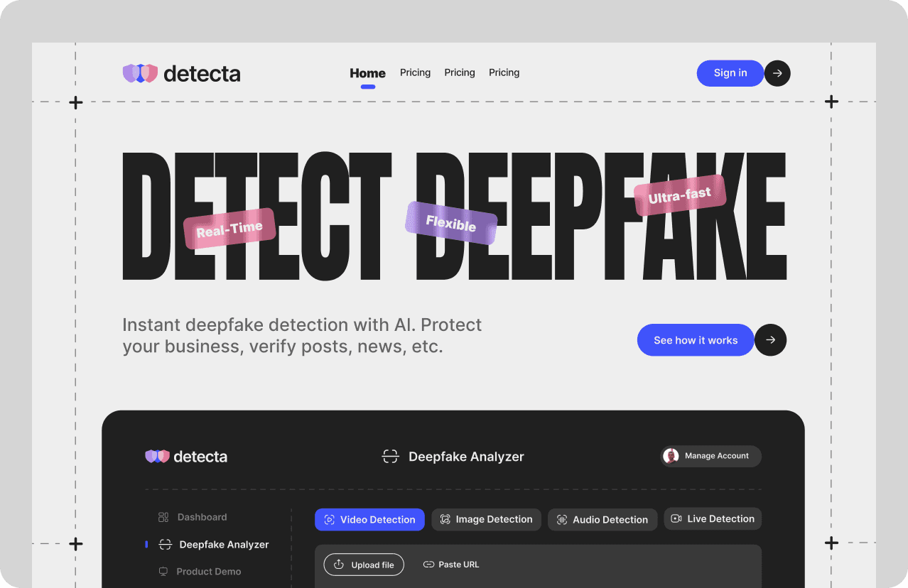Viewport: 908px width, 588px height.
Task: Switch to the Image Detection tab
Action: point(486,520)
